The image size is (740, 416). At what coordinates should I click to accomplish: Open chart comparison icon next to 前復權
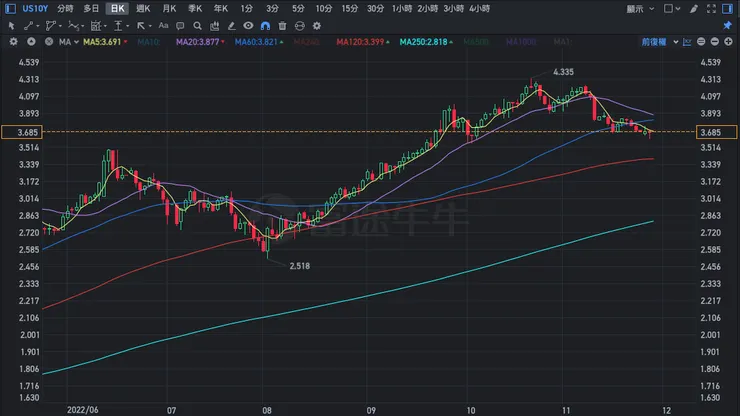point(687,42)
